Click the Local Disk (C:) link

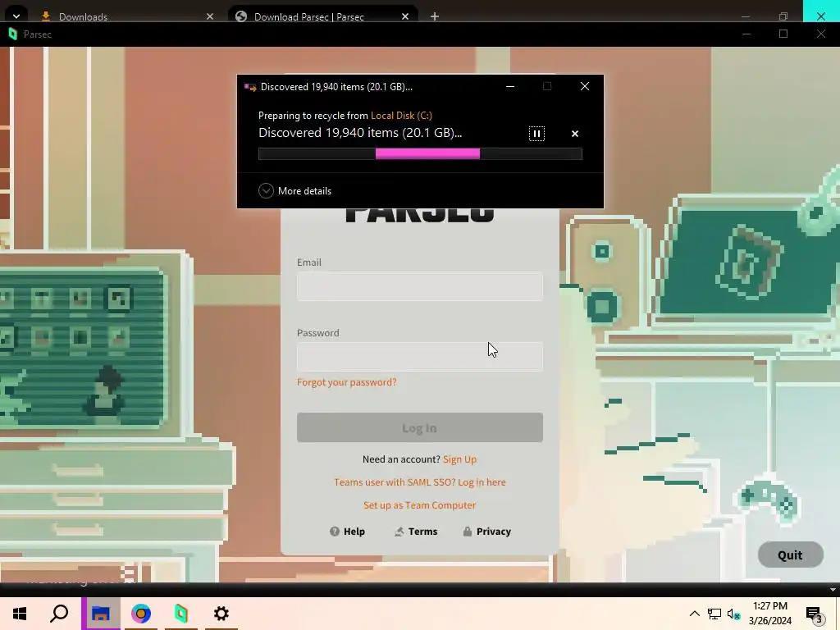pos(401,115)
